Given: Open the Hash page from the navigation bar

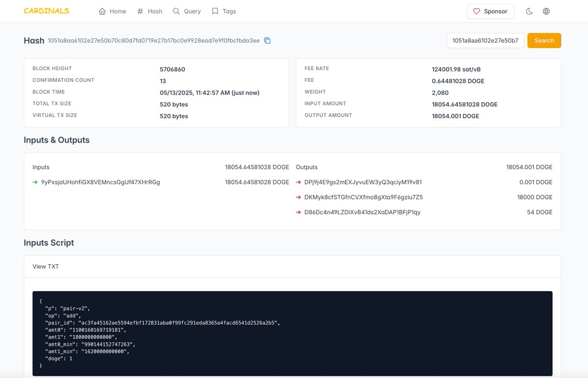Looking at the screenshot, I should pyautogui.click(x=154, y=11).
